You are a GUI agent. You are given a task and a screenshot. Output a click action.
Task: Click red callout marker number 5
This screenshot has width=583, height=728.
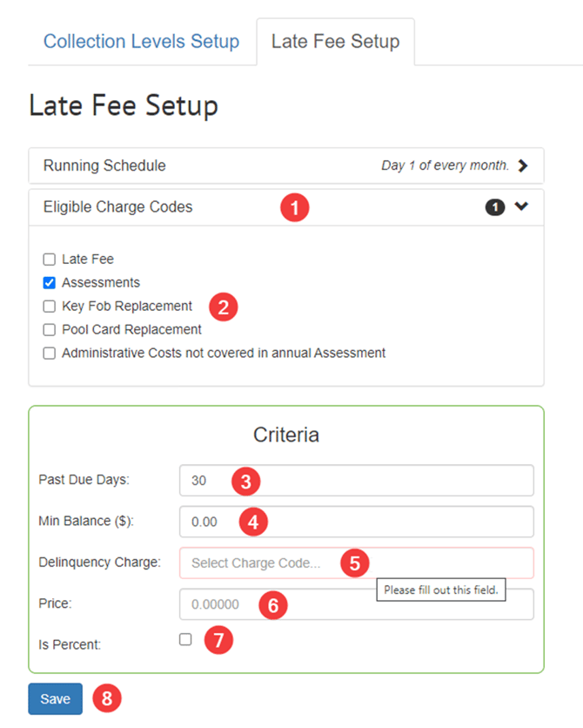tap(353, 563)
